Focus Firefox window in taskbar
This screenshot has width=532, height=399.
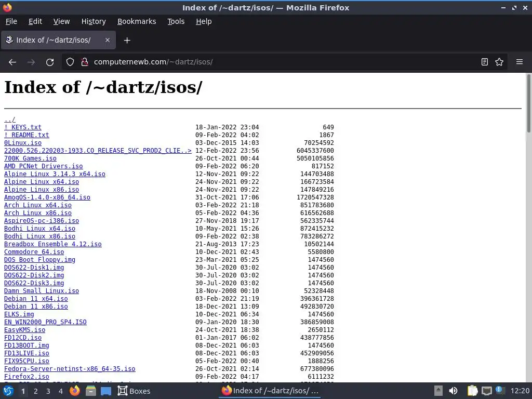click(270, 391)
